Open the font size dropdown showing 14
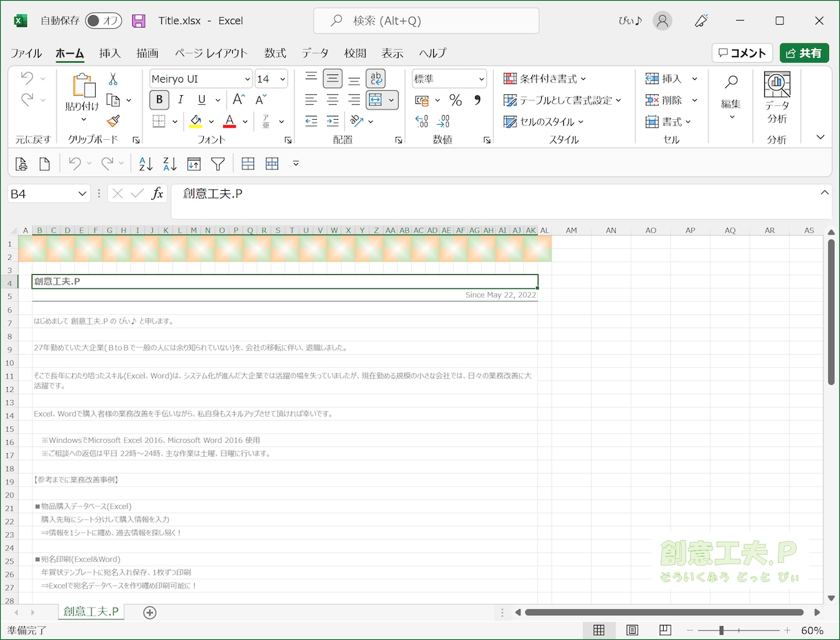 282,79
